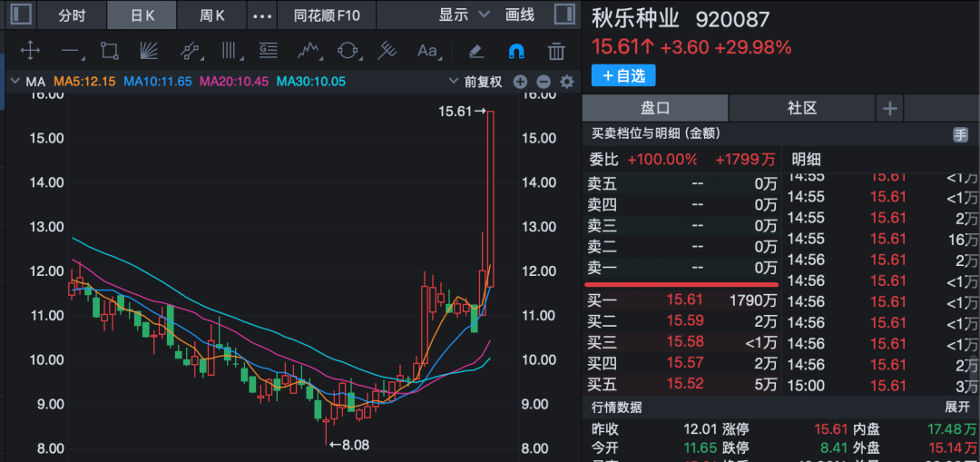The width and height of the screenshot is (980, 462).
Task: Click the 8.08 low price chart marker
Action: 349,445
